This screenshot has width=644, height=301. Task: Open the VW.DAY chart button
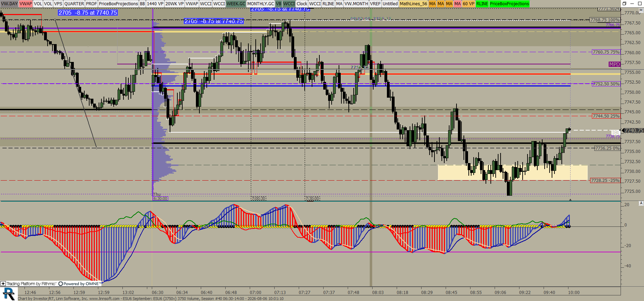[9, 3]
